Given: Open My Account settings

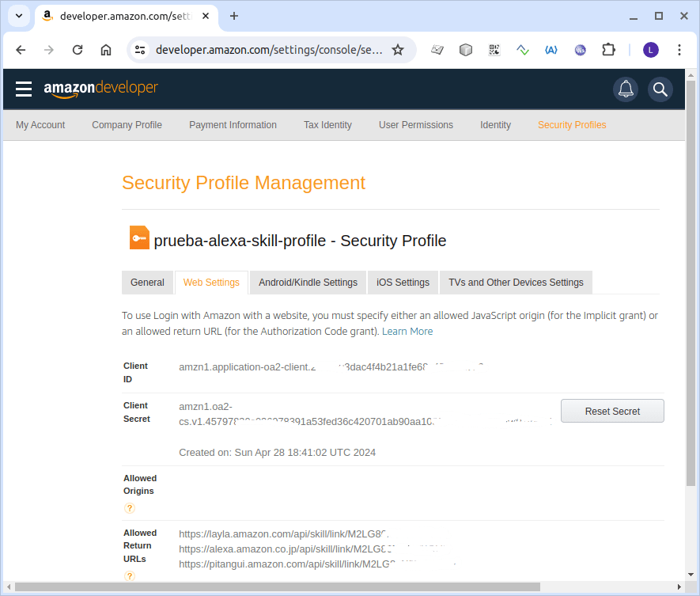Looking at the screenshot, I should pos(40,125).
